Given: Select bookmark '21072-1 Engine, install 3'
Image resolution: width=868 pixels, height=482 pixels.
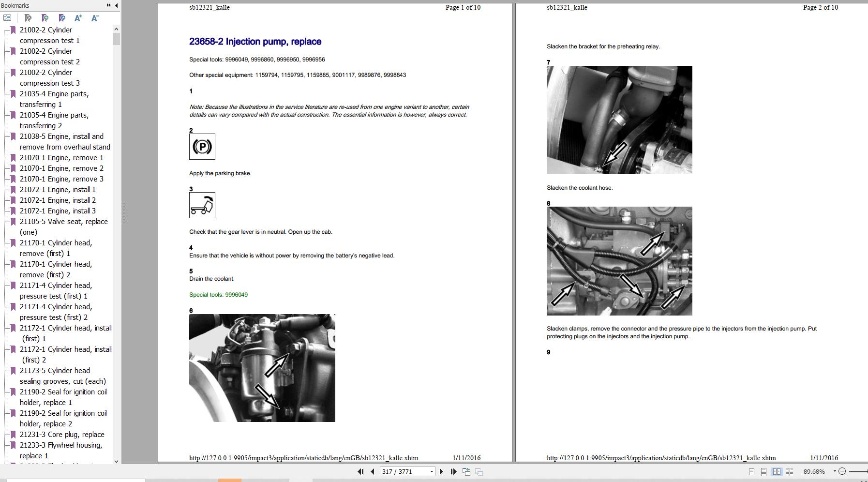Looking at the screenshot, I should [x=58, y=211].
